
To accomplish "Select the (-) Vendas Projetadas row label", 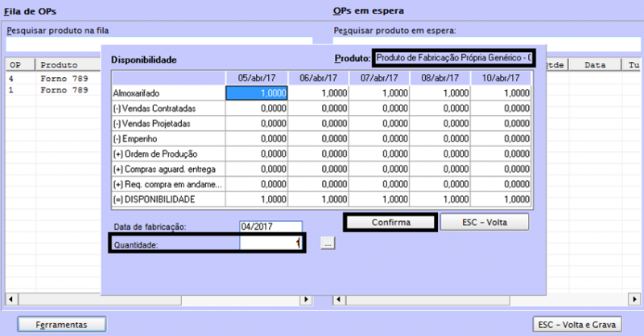I will tap(168, 124).
